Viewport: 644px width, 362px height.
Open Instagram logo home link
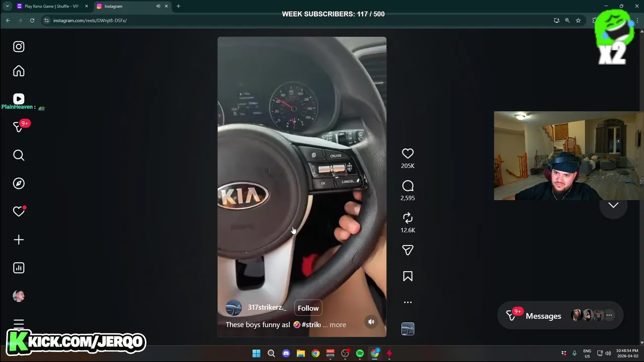pos(19,47)
